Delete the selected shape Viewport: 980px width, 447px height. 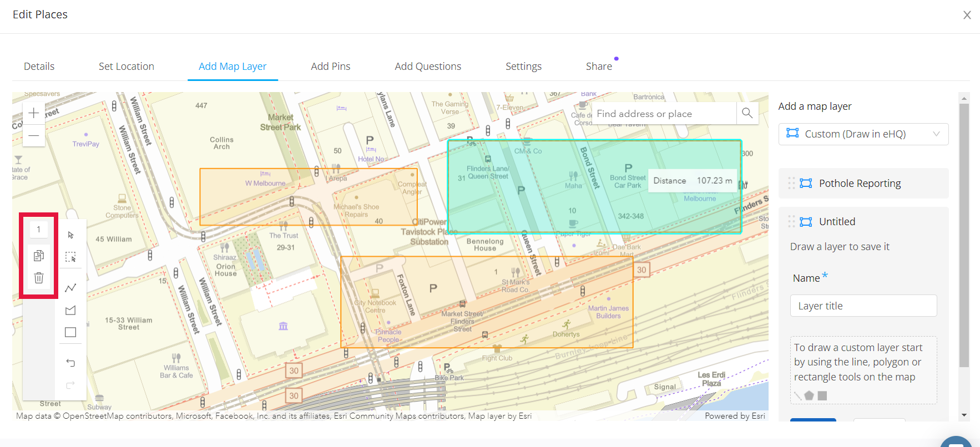click(39, 278)
